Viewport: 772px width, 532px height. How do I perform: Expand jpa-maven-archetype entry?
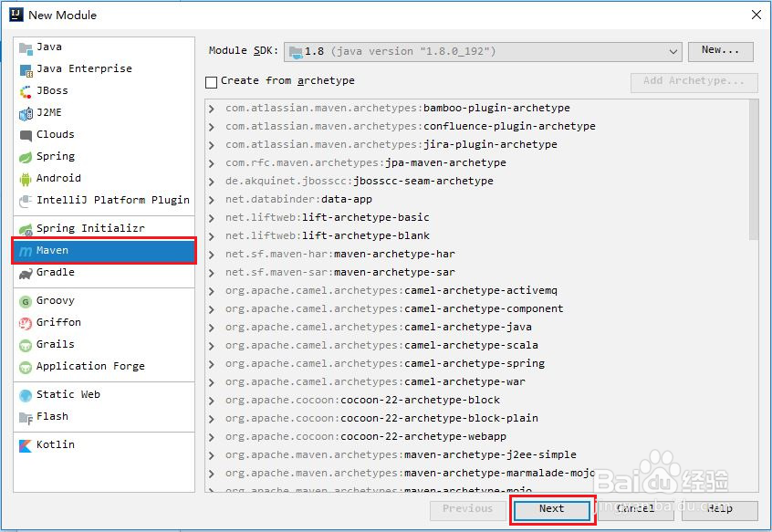[211, 163]
